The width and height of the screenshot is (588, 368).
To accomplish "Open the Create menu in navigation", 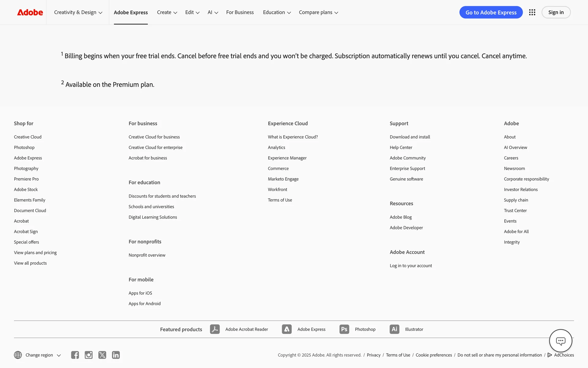I will coord(167,12).
